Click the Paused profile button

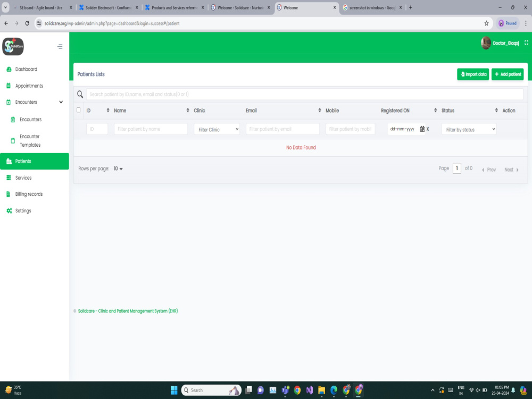tap(508, 23)
